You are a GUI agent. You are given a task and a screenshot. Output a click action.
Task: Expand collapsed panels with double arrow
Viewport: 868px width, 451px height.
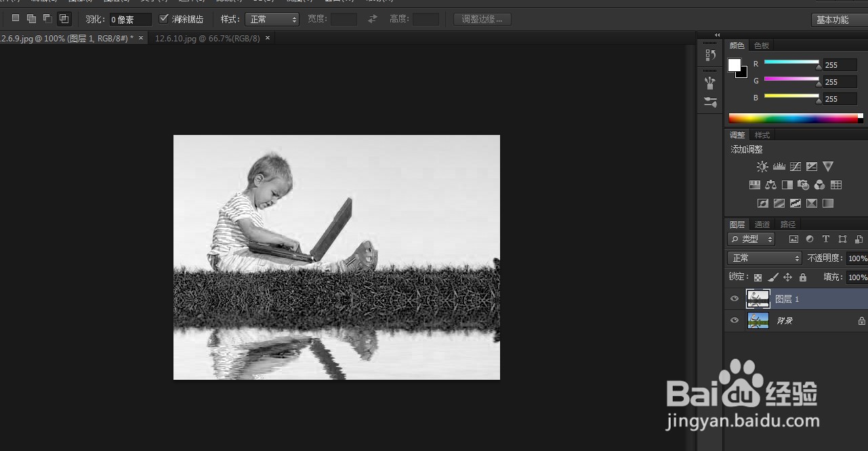(717, 35)
